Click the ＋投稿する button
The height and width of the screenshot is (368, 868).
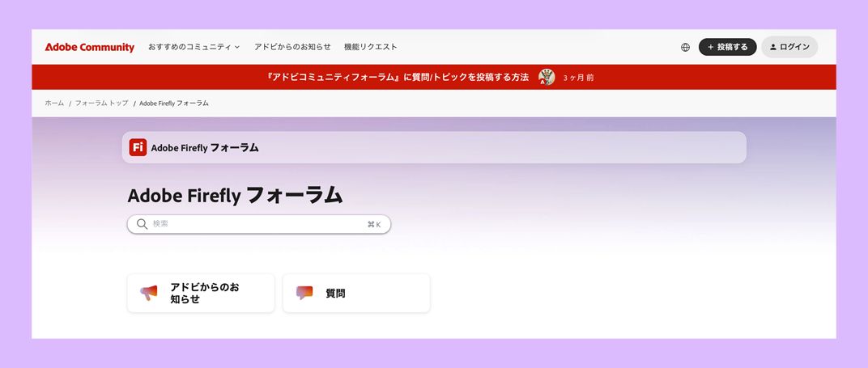tap(727, 47)
